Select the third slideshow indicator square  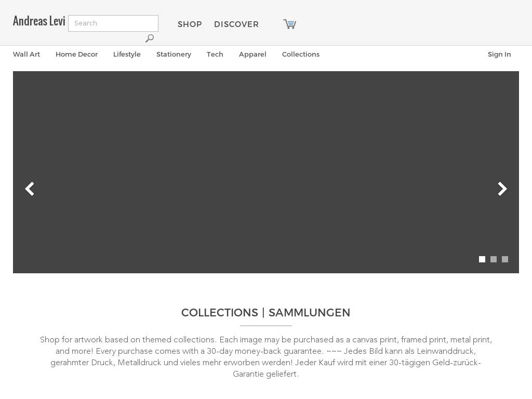click(x=505, y=259)
